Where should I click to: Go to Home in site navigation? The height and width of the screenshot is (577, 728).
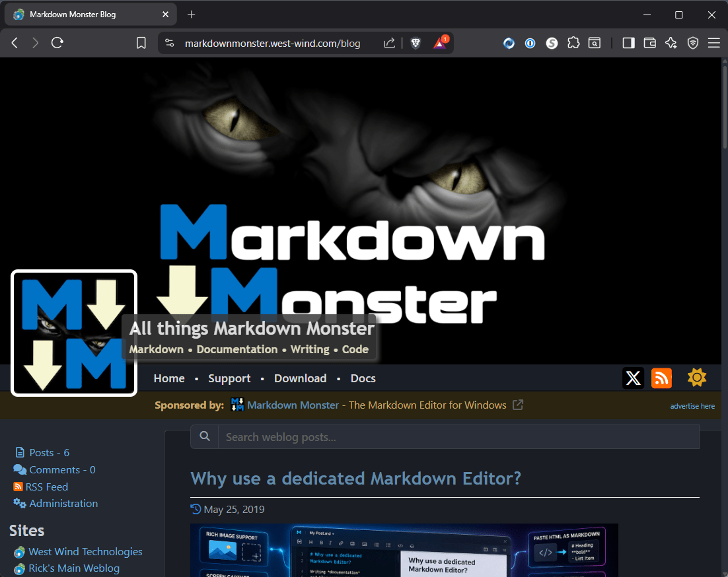169,378
